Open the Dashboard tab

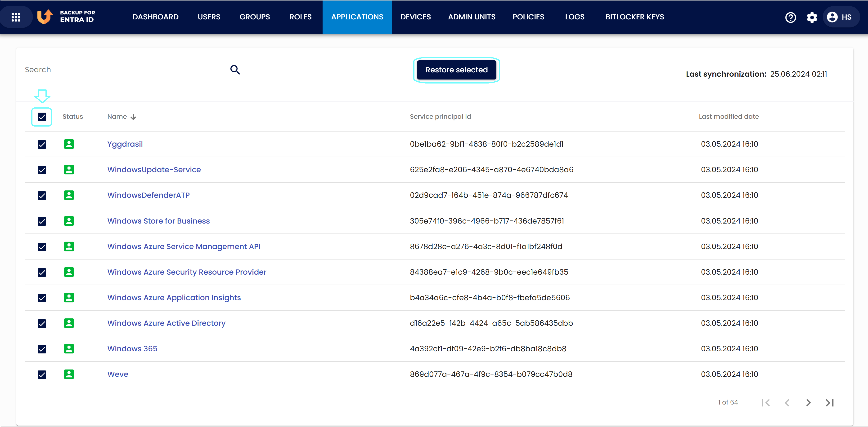click(x=155, y=17)
